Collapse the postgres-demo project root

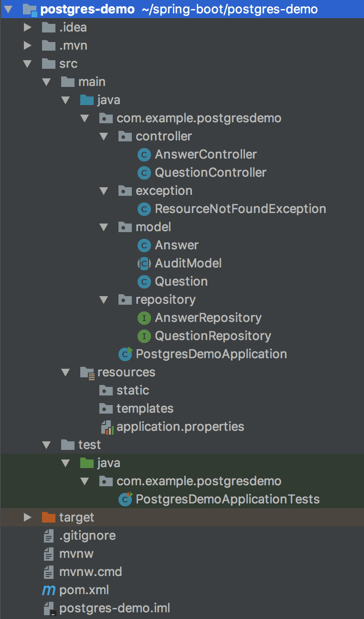[x=8, y=9]
